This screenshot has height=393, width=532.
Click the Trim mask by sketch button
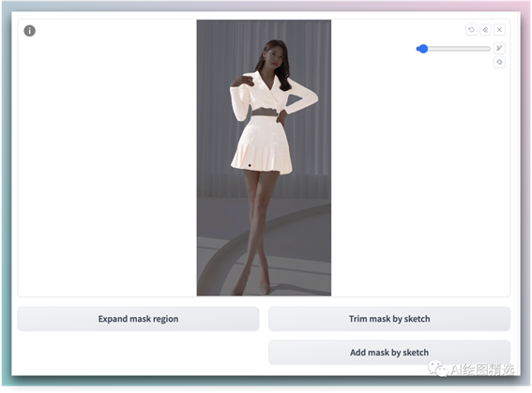(389, 319)
